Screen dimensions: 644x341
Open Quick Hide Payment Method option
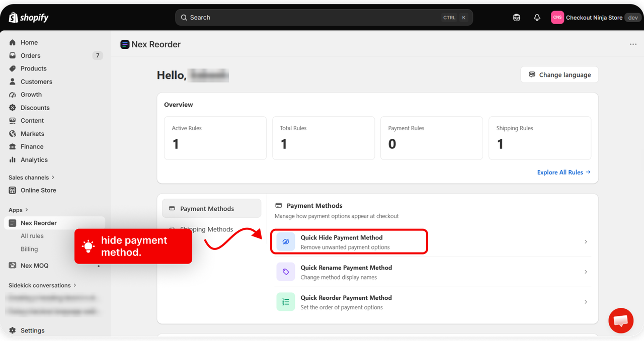(433, 242)
